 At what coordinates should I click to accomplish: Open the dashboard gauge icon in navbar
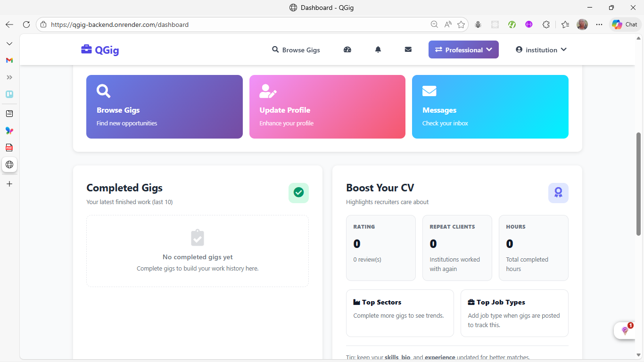click(x=347, y=49)
